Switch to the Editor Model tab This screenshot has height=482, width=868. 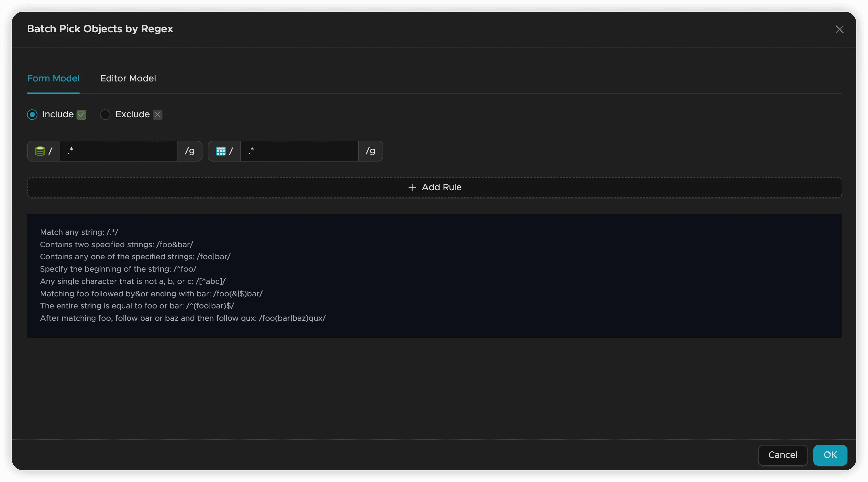(128, 78)
